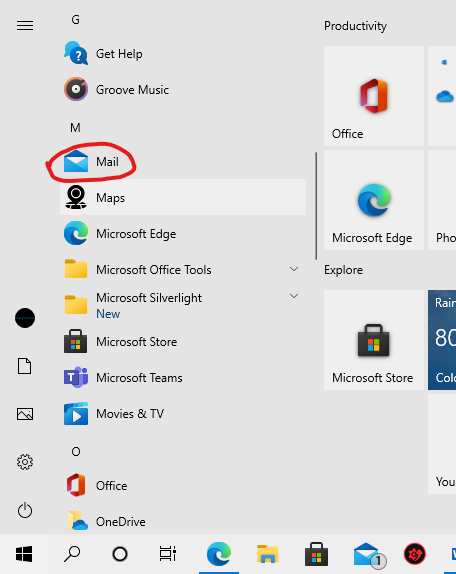456x574 pixels.
Task: Launch Get Help from the app list
Action: [183, 54]
